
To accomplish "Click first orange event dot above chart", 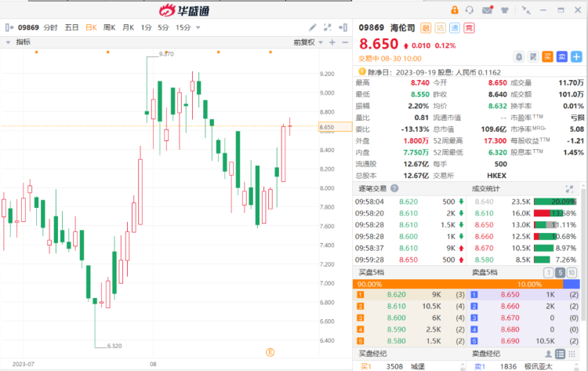I will 36,52.
